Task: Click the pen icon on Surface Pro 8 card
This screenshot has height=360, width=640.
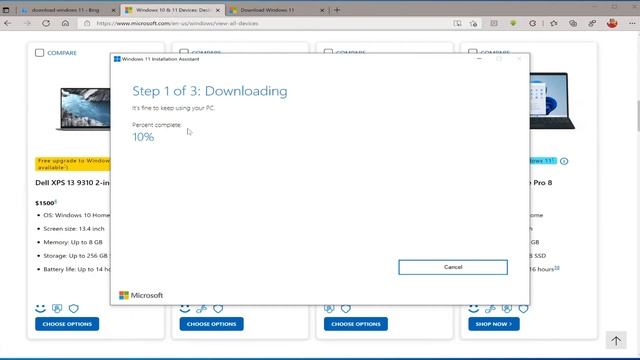Action: coord(490,309)
